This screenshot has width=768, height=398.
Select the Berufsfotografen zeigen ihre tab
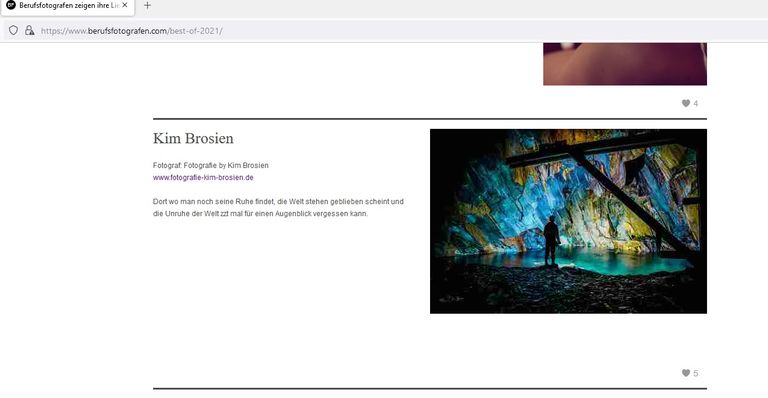pyautogui.click(x=68, y=5)
